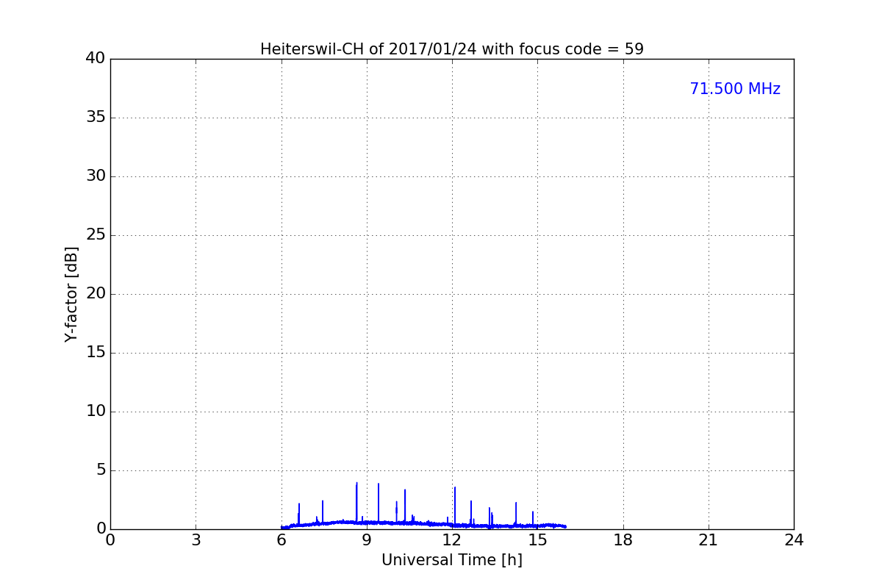Click y-axis tick label 15

(x=96, y=353)
